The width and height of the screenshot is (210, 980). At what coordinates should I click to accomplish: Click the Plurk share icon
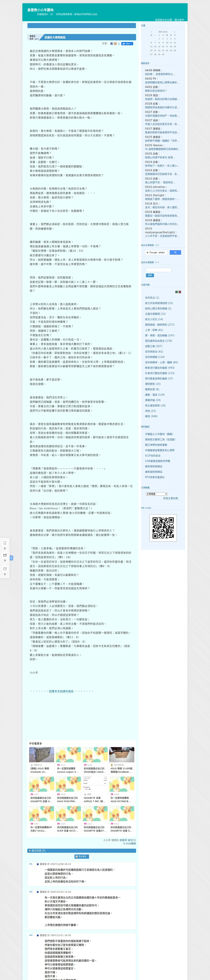pyautogui.click(x=115, y=44)
